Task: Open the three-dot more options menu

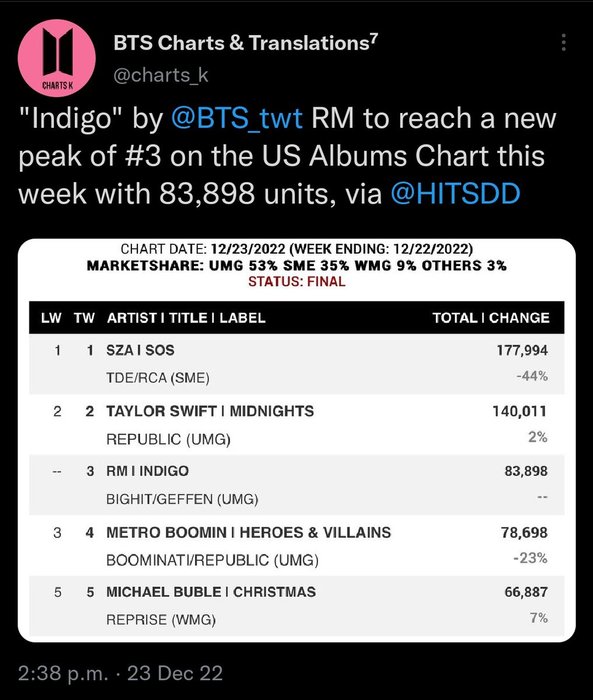Action: coord(564,42)
